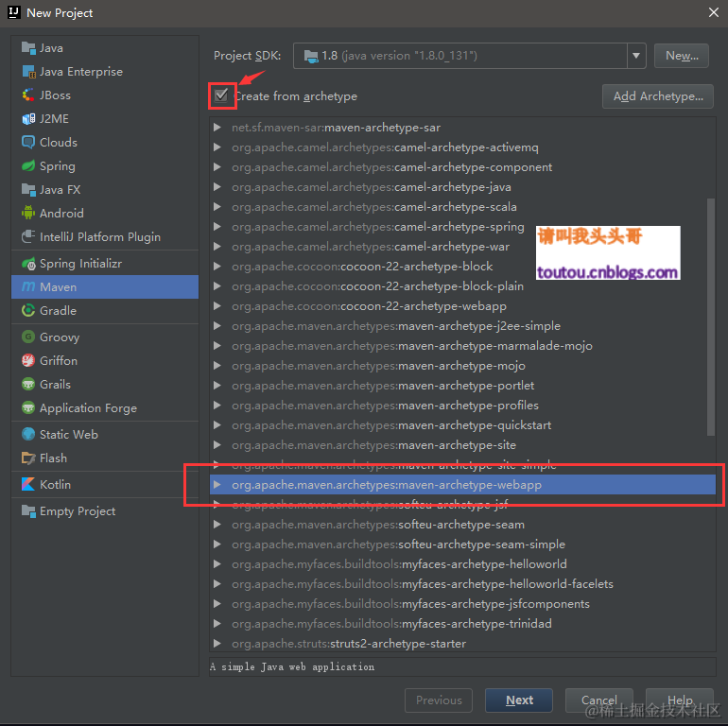Select Gradle project type label
728x726 pixels.
(x=58, y=311)
